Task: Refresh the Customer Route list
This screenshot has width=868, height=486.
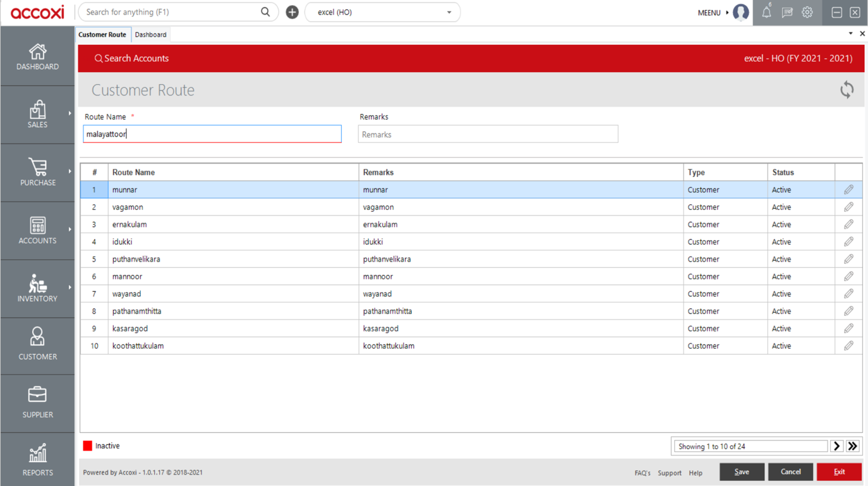Action: tap(847, 90)
